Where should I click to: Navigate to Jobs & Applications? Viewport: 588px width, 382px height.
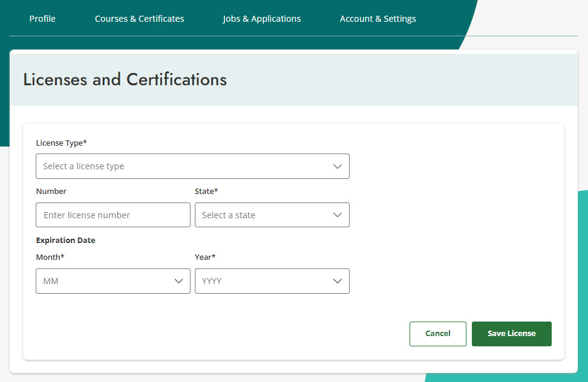[261, 19]
